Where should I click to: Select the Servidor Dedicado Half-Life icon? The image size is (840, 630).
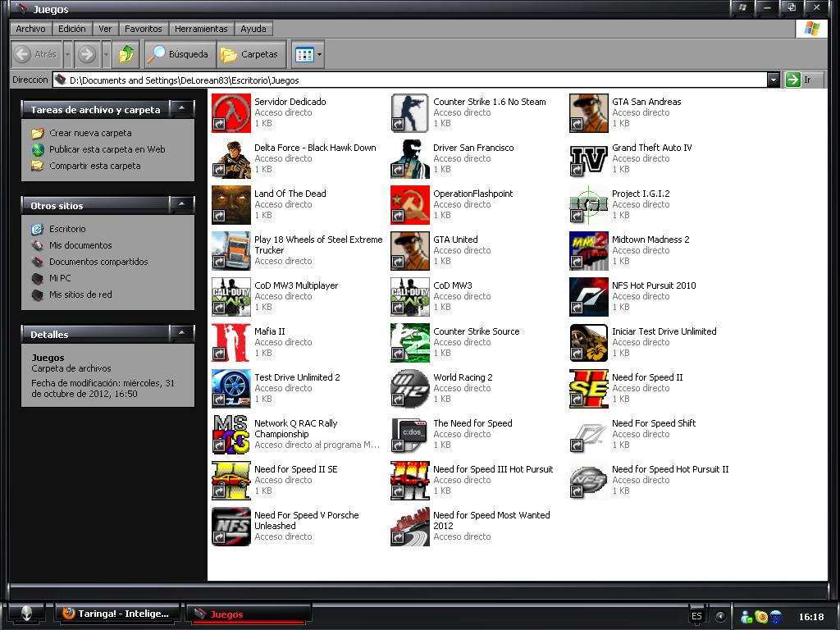(231, 113)
